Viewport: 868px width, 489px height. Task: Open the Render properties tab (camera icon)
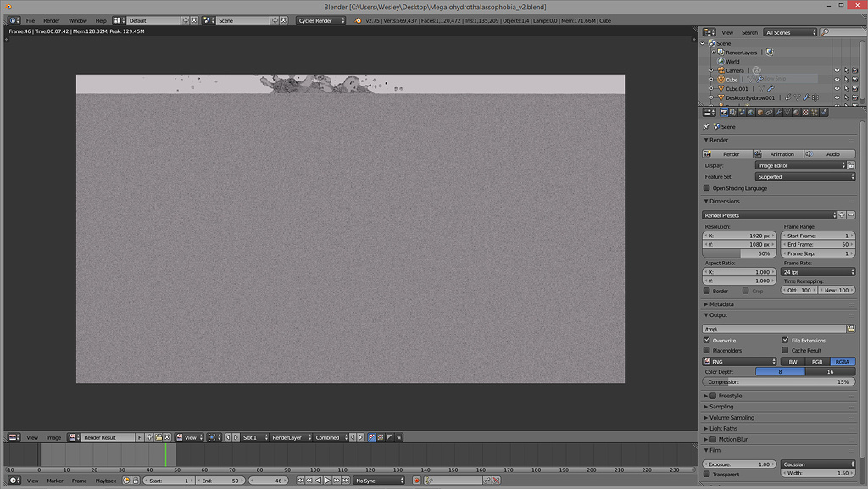pyautogui.click(x=724, y=113)
